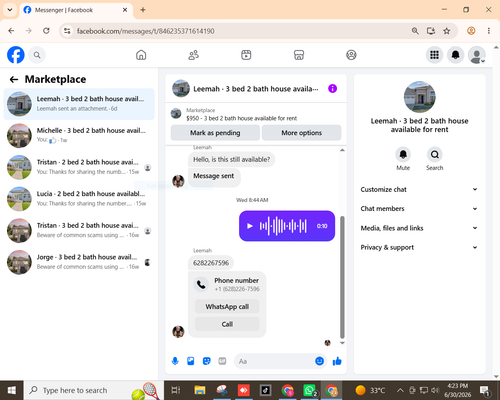Click the chat vertical scrollbar thumb
The width and height of the screenshot is (500, 400).
[x=342, y=277]
